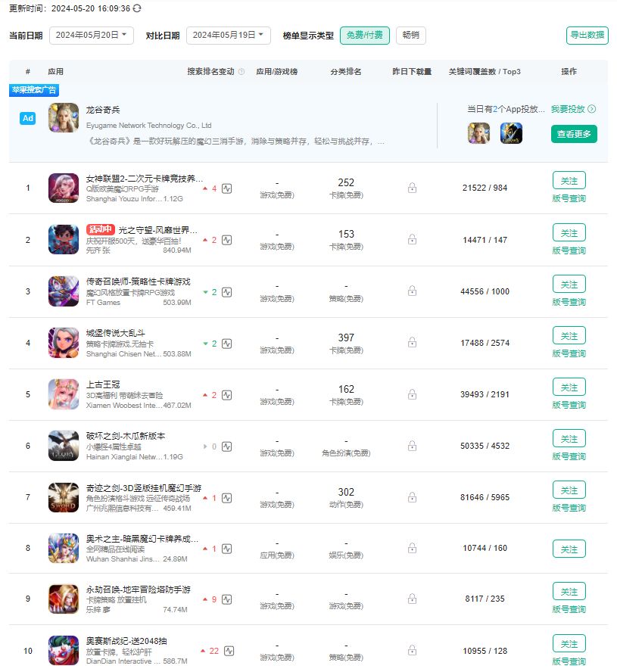Screen dimensions: 617x672
Task: Open the 当前日期 date picker dropdown
Action: click(89, 36)
